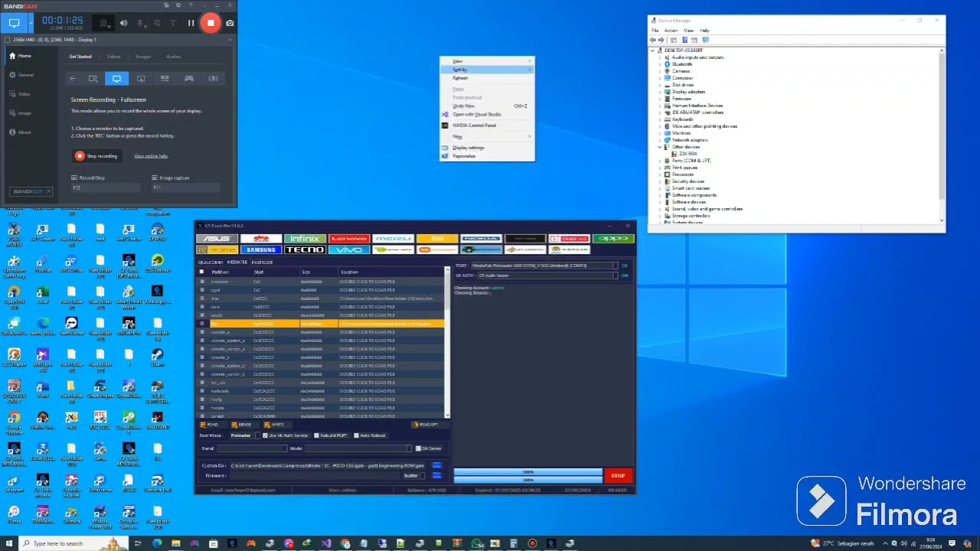The width and height of the screenshot is (980, 551).
Task: Select Bandicam fullscreen mode monitor icon
Action: pos(116,78)
